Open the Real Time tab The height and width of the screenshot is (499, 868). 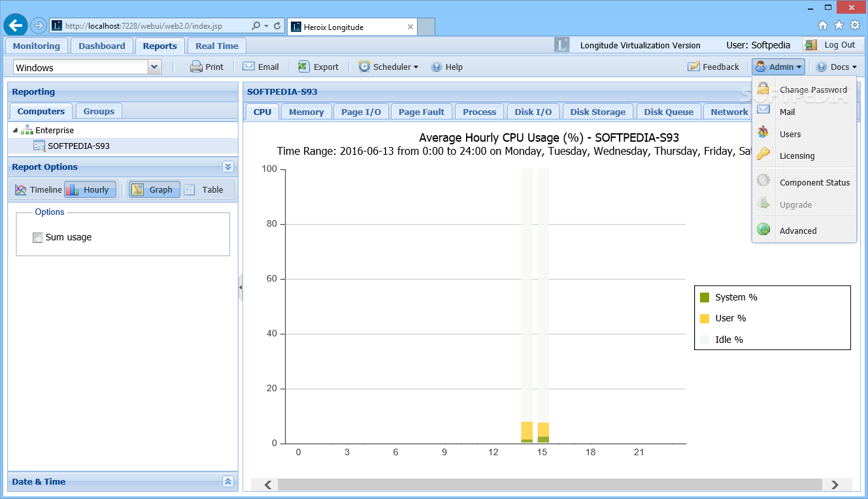tap(217, 46)
